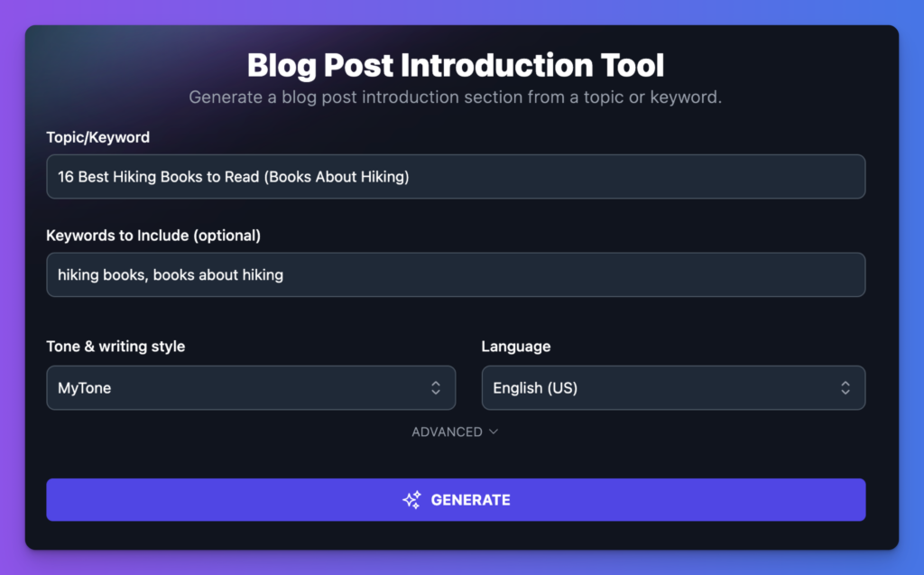Expand the ADVANCED options section

[455, 432]
